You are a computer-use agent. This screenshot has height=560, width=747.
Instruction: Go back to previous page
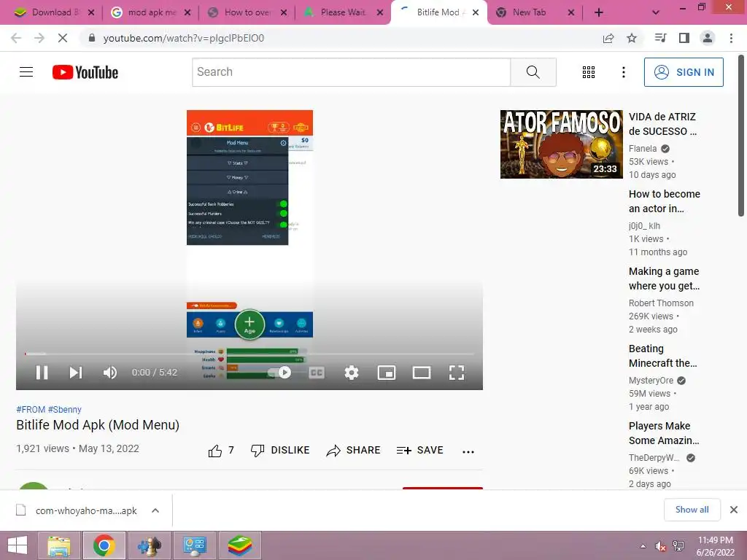point(16,38)
